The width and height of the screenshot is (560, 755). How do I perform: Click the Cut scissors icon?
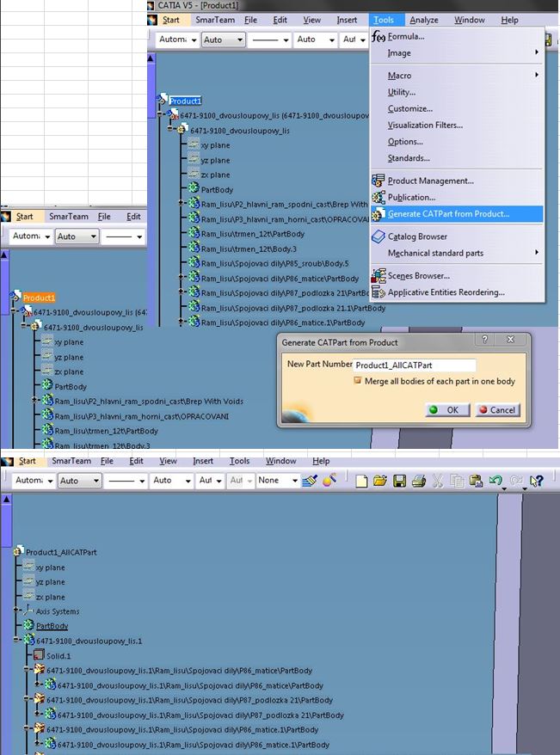(x=438, y=482)
